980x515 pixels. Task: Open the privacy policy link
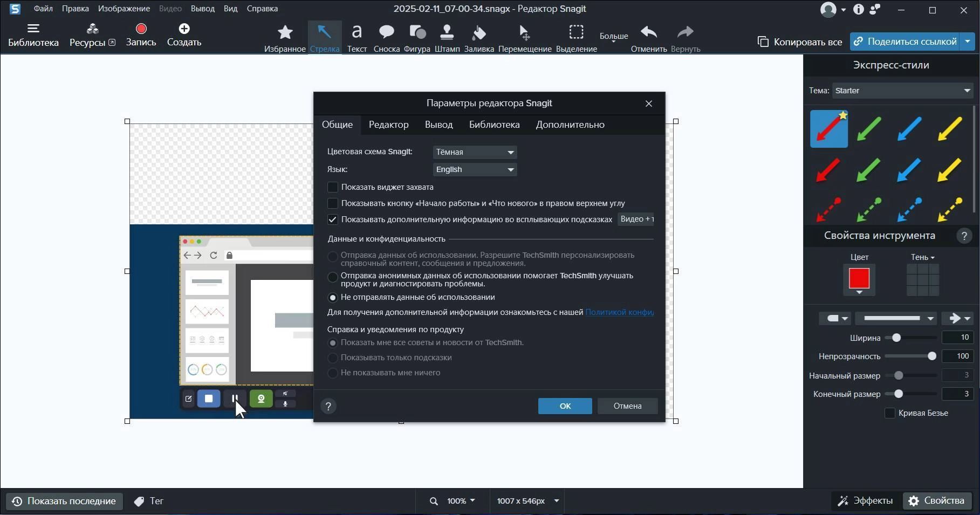point(619,312)
